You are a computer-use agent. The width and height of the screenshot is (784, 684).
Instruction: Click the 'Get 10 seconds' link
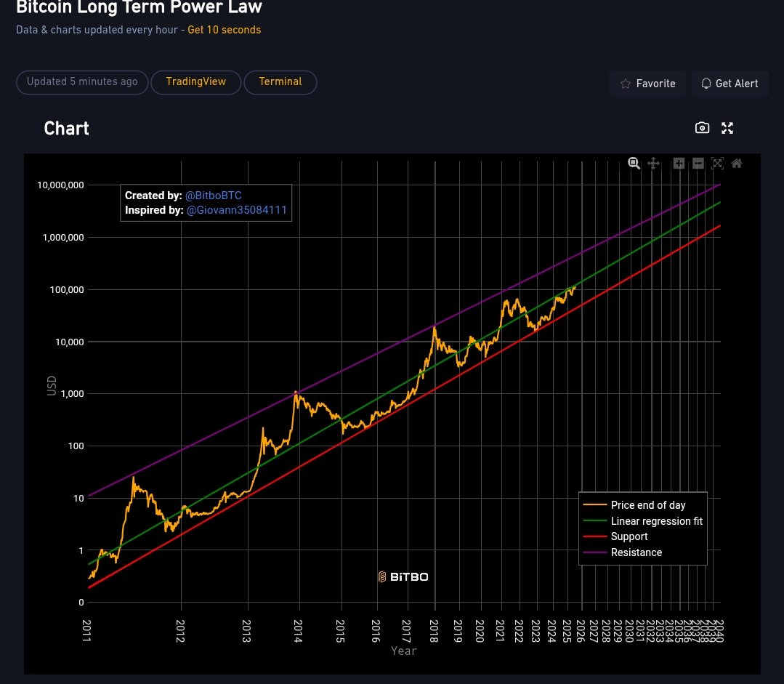(224, 30)
